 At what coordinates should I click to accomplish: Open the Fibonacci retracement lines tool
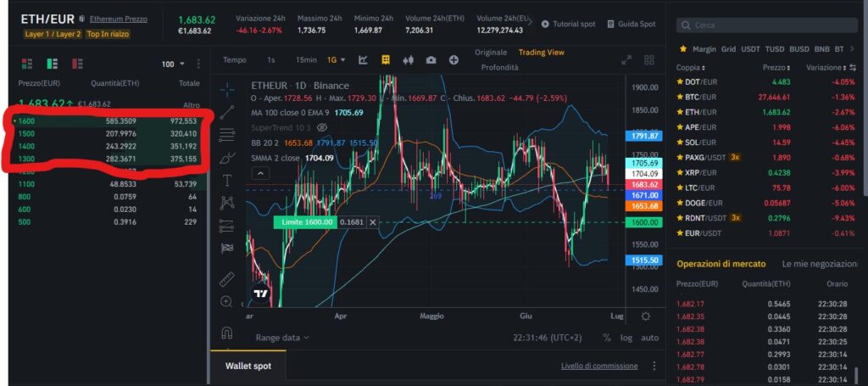click(x=227, y=135)
